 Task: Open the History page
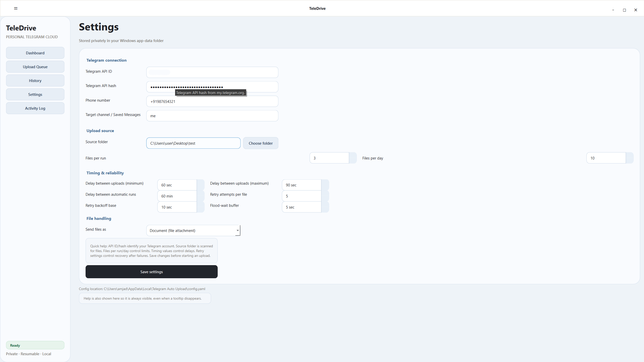click(x=35, y=81)
